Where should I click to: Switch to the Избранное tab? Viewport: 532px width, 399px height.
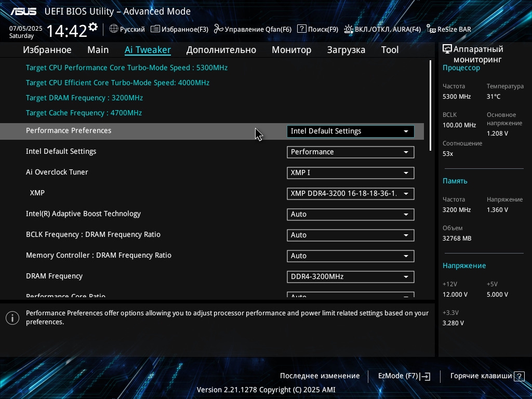coord(47,50)
